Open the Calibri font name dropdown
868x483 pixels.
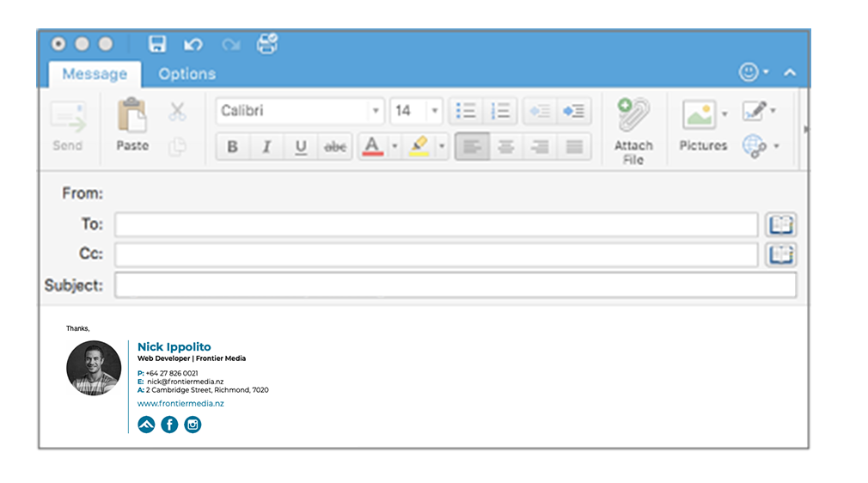point(376,111)
